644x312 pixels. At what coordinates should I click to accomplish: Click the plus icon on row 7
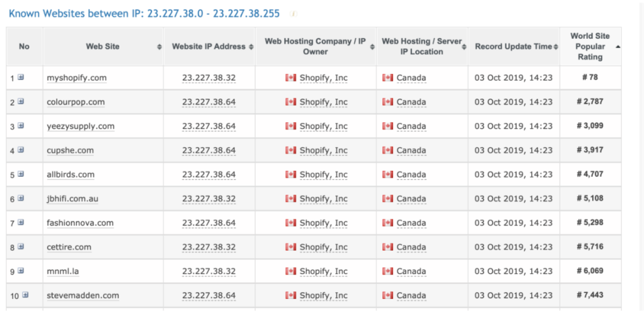tap(21, 223)
